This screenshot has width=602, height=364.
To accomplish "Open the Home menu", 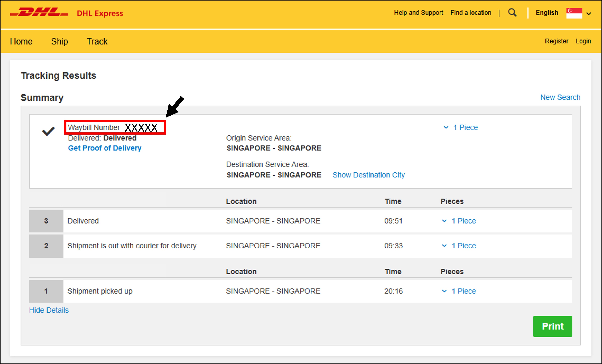I will (21, 41).
